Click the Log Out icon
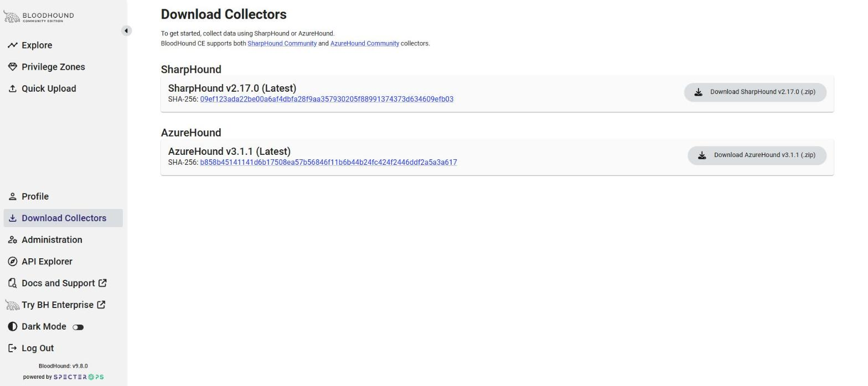Image resolution: width=868 pixels, height=386 pixels. 12,348
